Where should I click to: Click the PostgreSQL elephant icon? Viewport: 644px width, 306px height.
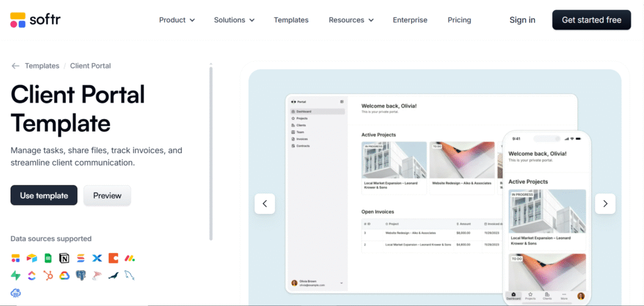80,275
